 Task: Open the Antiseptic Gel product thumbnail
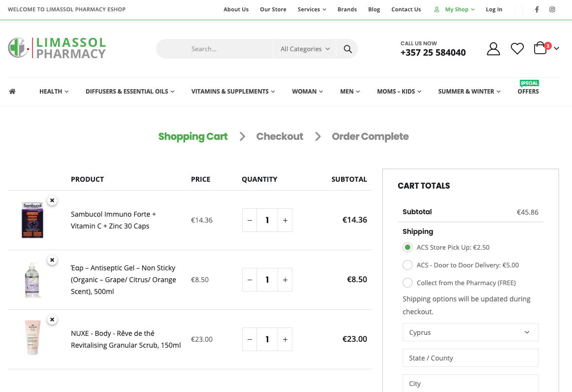click(x=32, y=280)
